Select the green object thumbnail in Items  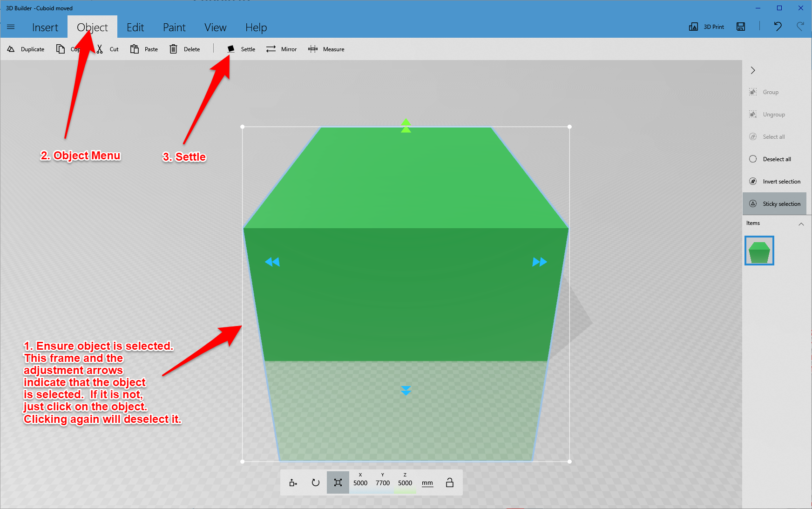(759, 251)
